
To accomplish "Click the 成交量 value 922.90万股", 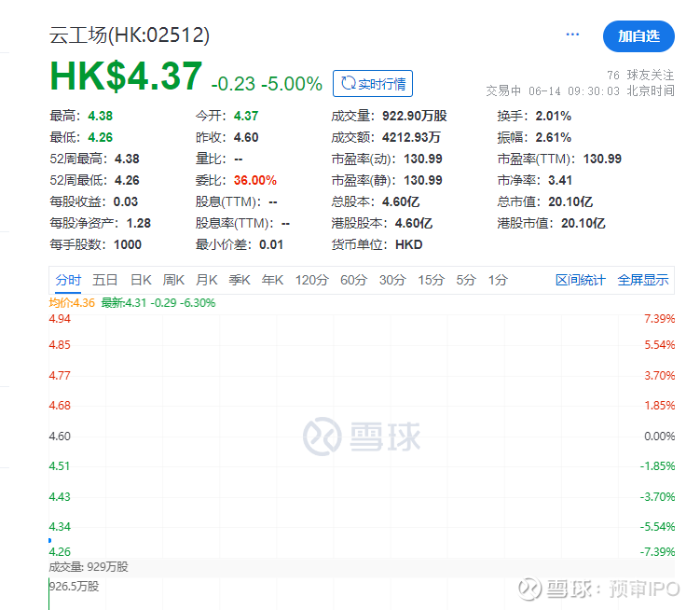I will coord(415,117).
